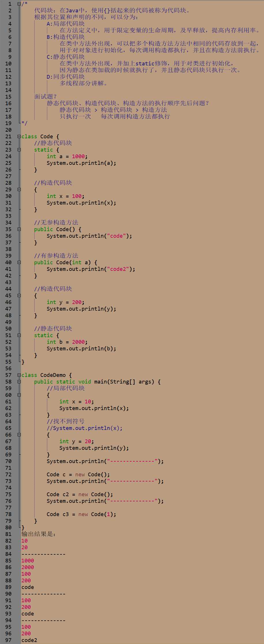
Task: Fold the public Code() constructor
Action: point(19,229)
